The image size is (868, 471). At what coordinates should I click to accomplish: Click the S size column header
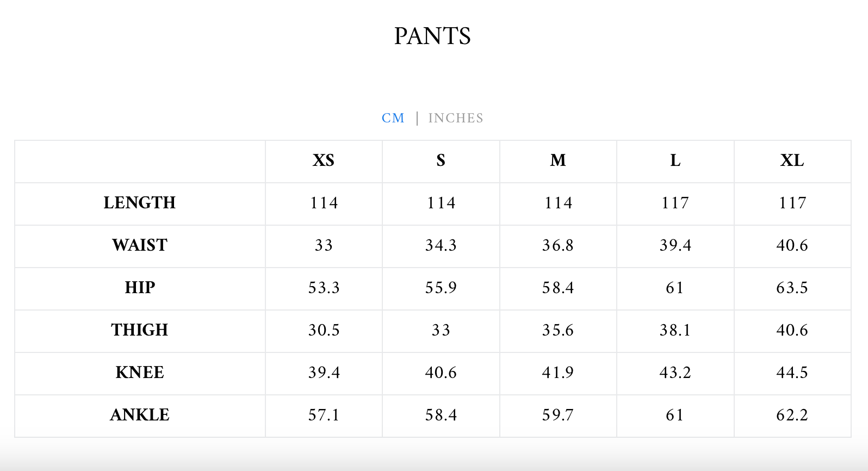441,160
